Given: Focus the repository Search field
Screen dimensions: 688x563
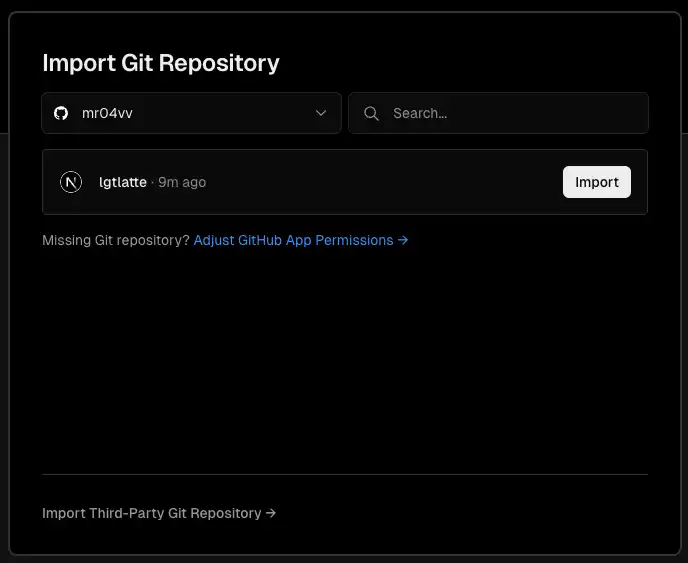Looking at the screenshot, I should pos(510,113).
